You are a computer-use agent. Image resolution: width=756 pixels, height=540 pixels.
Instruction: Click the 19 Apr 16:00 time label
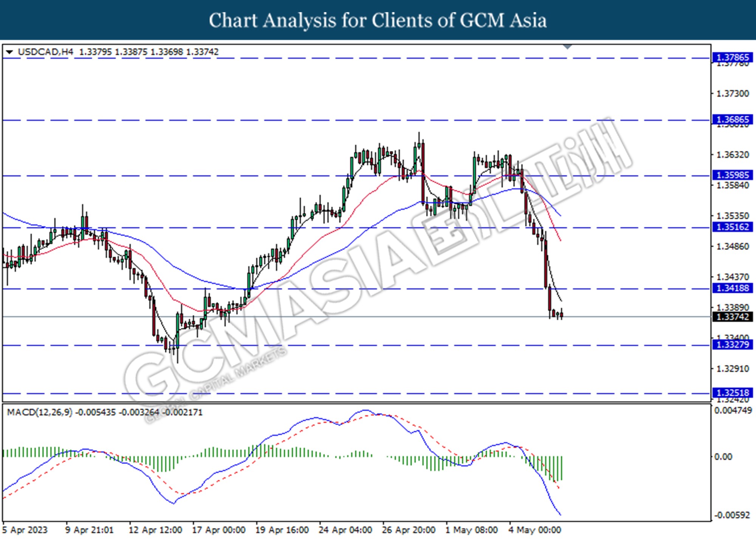[x=282, y=530]
